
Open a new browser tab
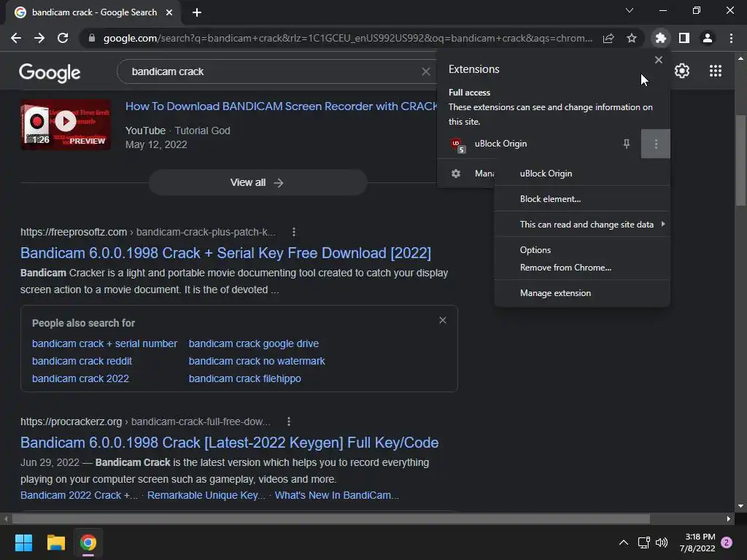coord(197,12)
